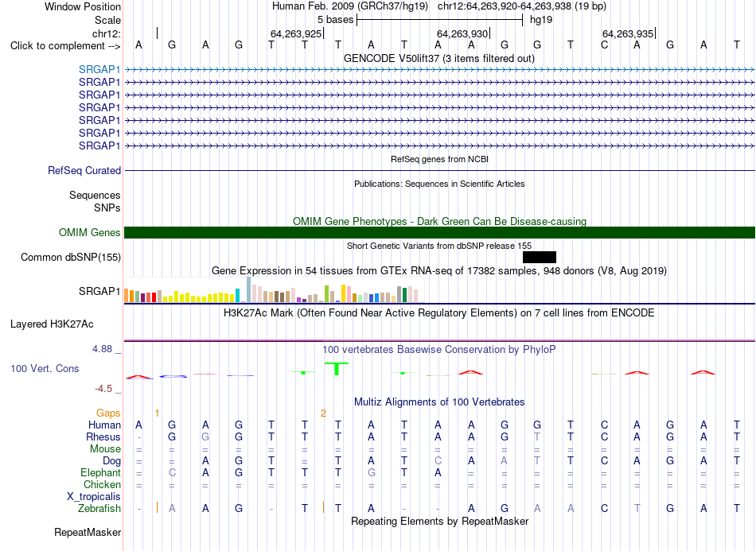This screenshot has height=551, width=756.
Task: Click the light-blue SRGAP1 transcript label
Action: 99,70
